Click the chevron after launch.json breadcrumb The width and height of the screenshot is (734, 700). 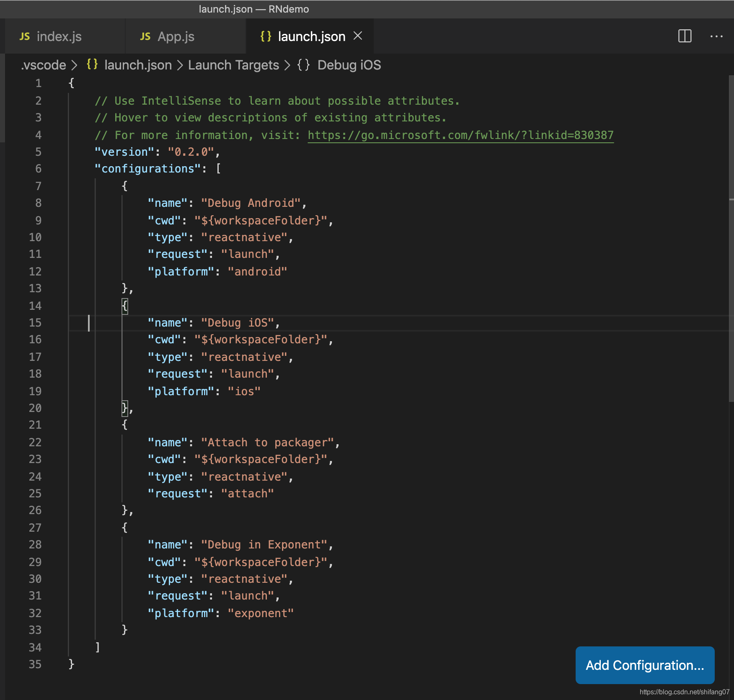point(180,65)
